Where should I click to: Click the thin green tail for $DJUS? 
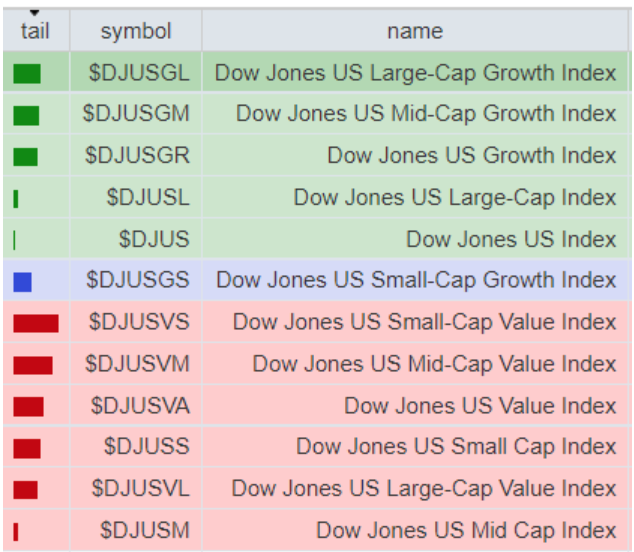click(15, 240)
